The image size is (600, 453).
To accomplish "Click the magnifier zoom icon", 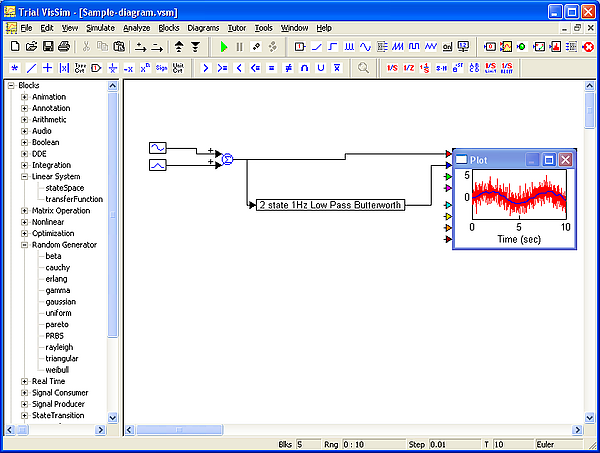I will point(363,68).
